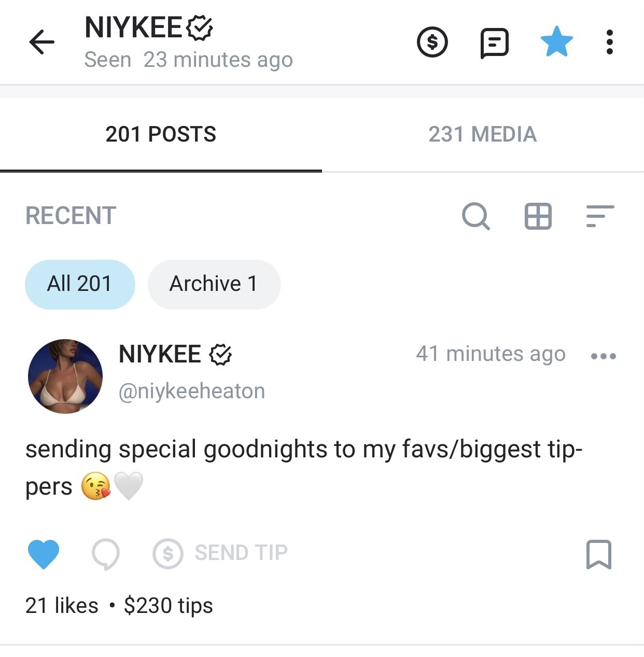The width and height of the screenshot is (644, 657).
Task: Switch to the 201 Posts tab
Action: [161, 134]
